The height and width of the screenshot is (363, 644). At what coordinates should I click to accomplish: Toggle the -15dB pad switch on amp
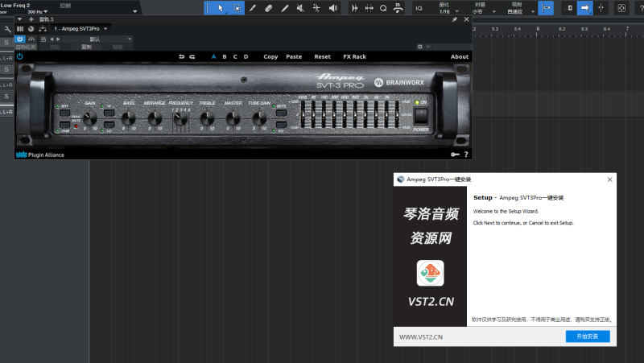coord(64,124)
